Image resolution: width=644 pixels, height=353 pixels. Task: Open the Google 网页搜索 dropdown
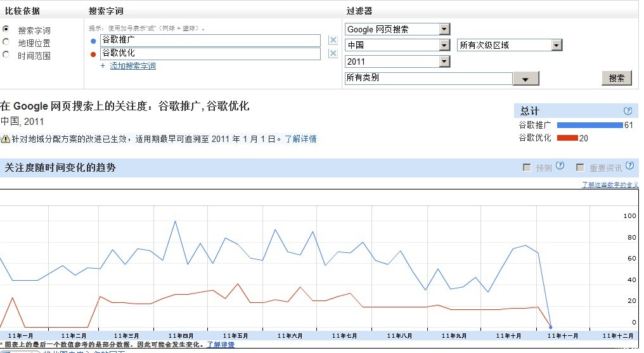click(x=397, y=29)
